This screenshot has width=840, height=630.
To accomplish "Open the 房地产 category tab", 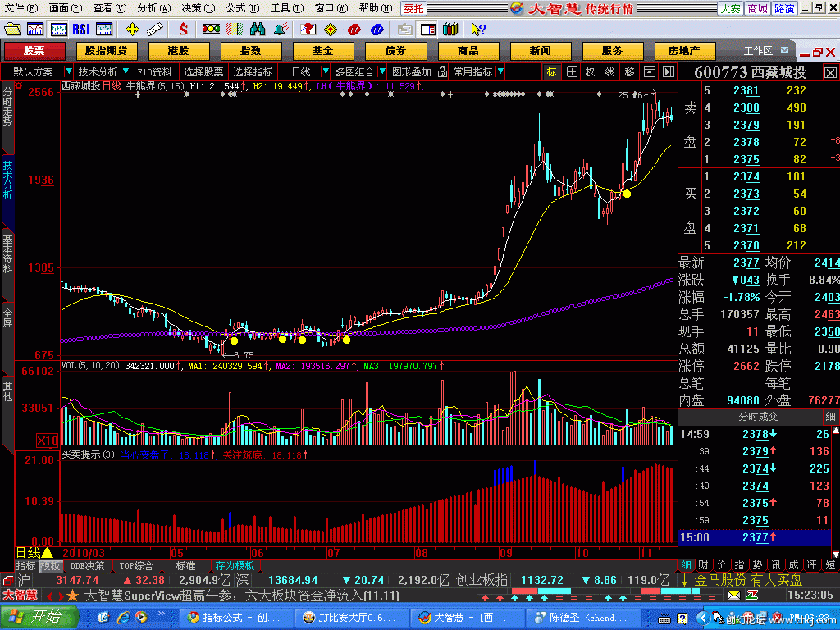I will pos(684,51).
